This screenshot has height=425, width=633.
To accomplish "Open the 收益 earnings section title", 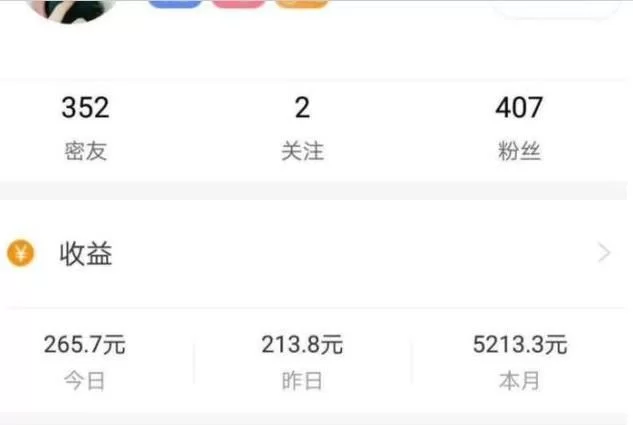I will point(86,254).
